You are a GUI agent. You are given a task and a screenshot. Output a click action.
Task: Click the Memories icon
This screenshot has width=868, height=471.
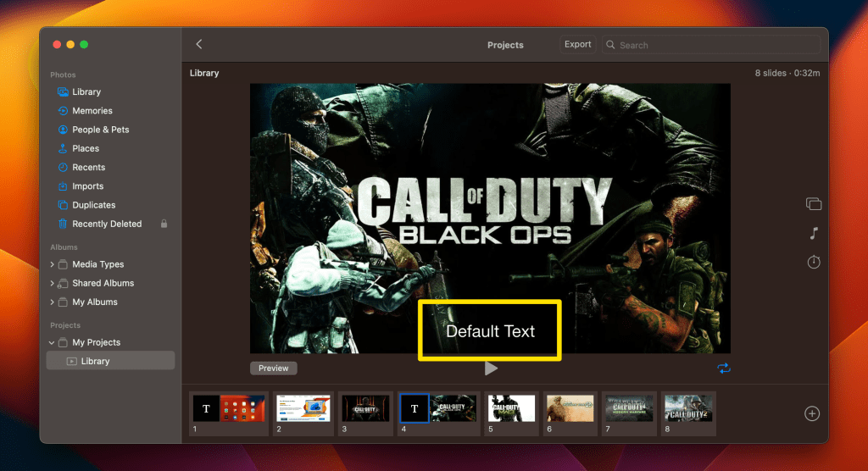click(x=63, y=111)
